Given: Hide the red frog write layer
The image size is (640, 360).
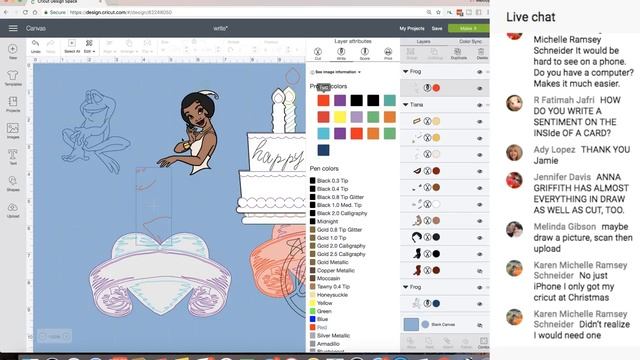Looking at the screenshot, I should [480, 88].
